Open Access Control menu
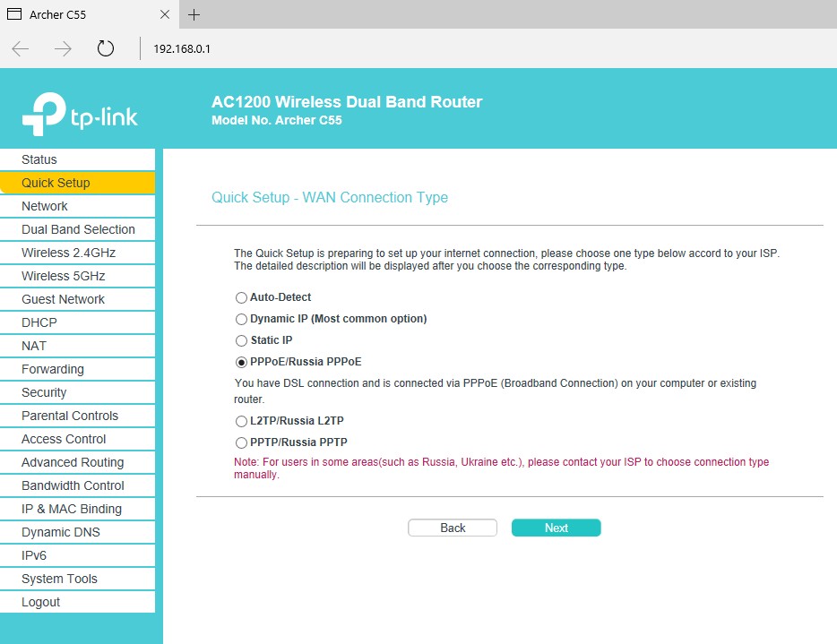The width and height of the screenshot is (837, 644). [x=77, y=439]
